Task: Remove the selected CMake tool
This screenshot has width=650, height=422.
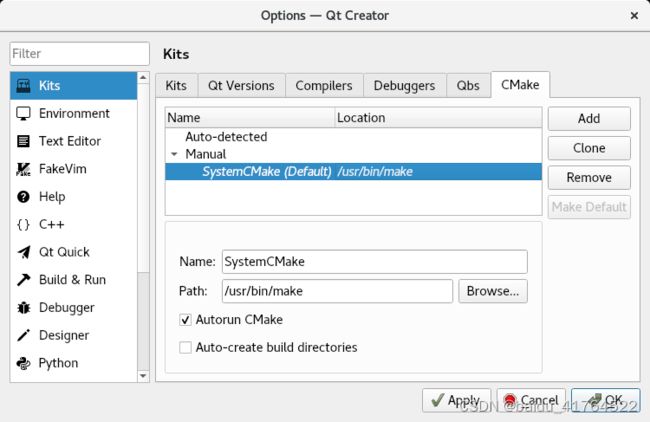Action: point(589,177)
